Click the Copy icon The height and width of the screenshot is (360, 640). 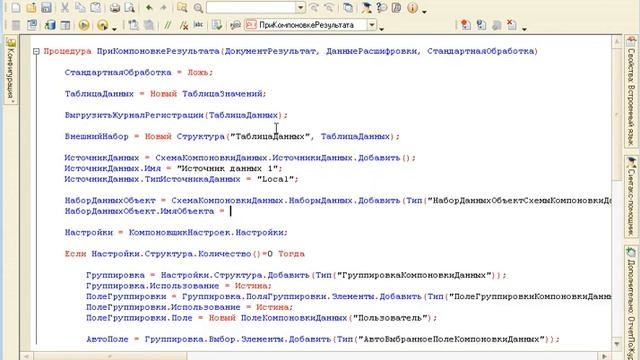tap(80, 7)
